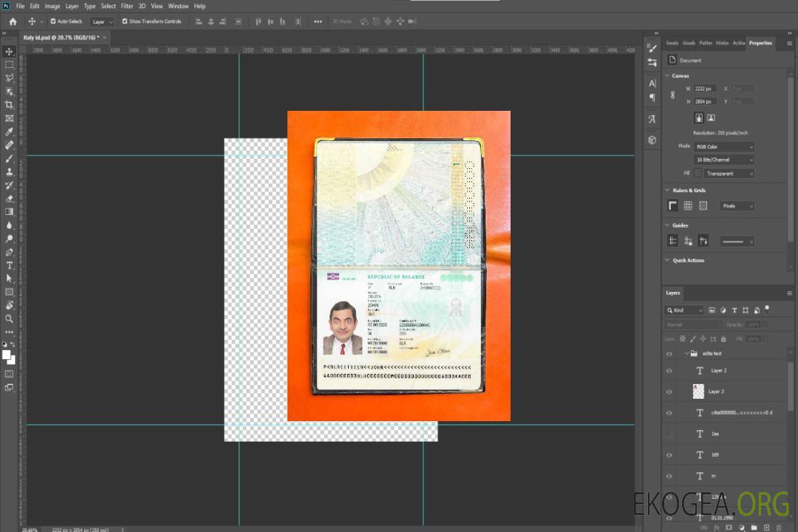Screen dimensions: 798x532
Task: Select the Dodge tool
Action: pos(9,239)
